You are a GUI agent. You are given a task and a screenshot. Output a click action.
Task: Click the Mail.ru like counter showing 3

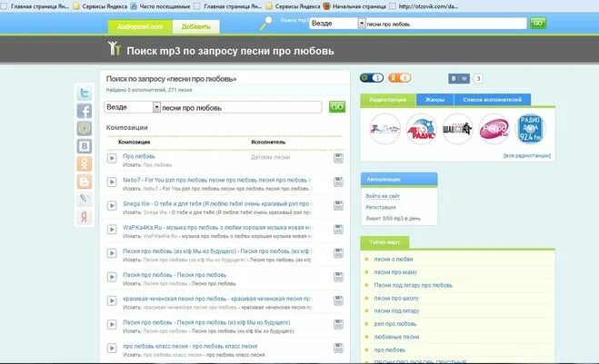tap(372, 78)
